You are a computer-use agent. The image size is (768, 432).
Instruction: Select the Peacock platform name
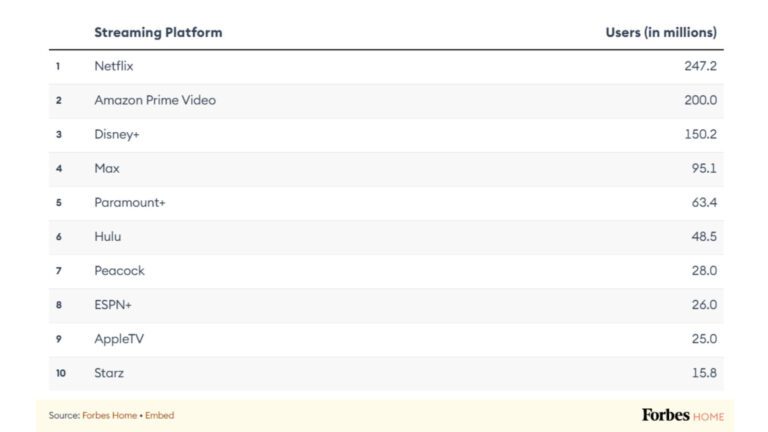click(120, 271)
